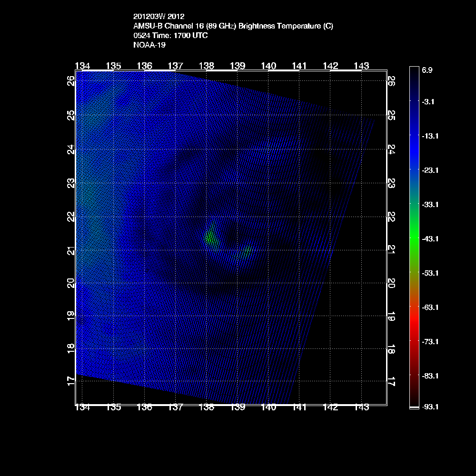Click top-axis longitude label '140'
Image resolution: width=476 pixels, height=476 pixels.
tap(268, 66)
